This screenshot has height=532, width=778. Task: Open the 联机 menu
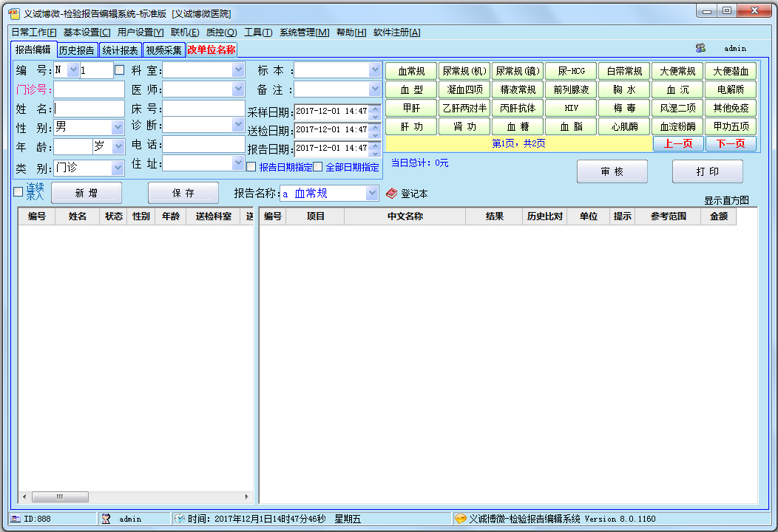coord(185,33)
